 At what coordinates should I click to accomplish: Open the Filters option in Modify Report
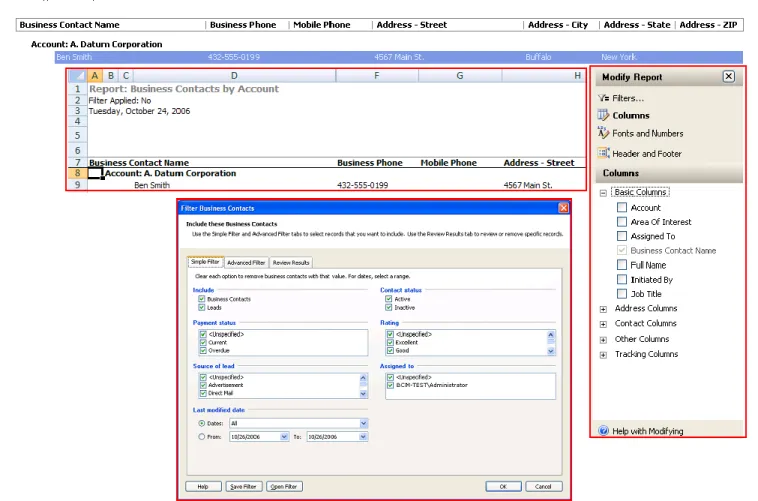pyautogui.click(x=627, y=98)
